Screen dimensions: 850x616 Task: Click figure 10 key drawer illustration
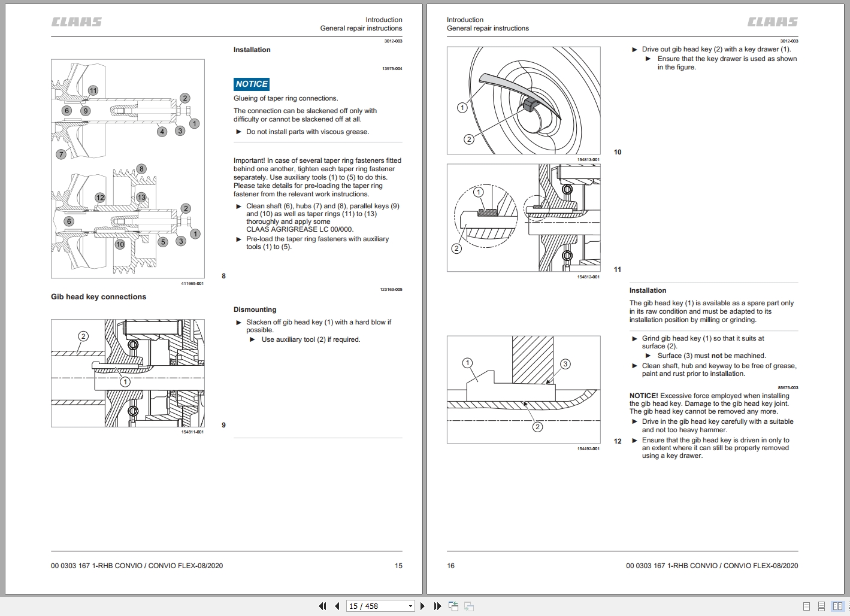(x=523, y=99)
